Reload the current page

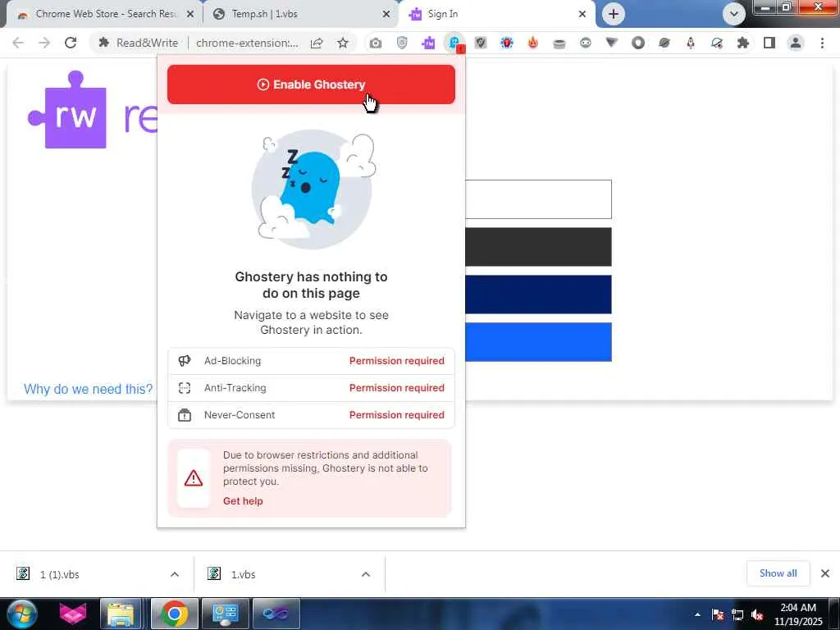pyautogui.click(x=71, y=43)
